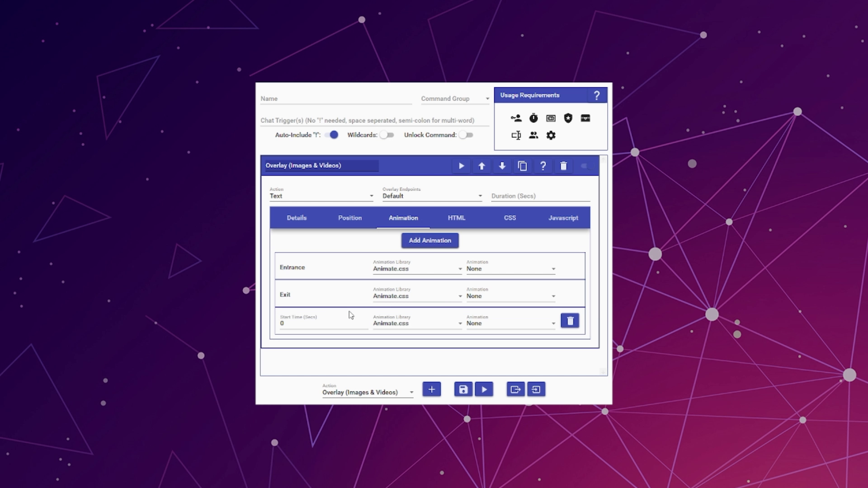This screenshot has height=488, width=868.
Task: Switch to the CSS tab
Action: pyautogui.click(x=509, y=218)
